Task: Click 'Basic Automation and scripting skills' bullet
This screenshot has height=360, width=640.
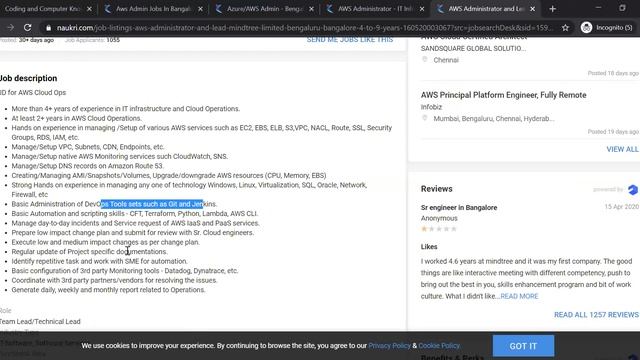Action: point(134,213)
